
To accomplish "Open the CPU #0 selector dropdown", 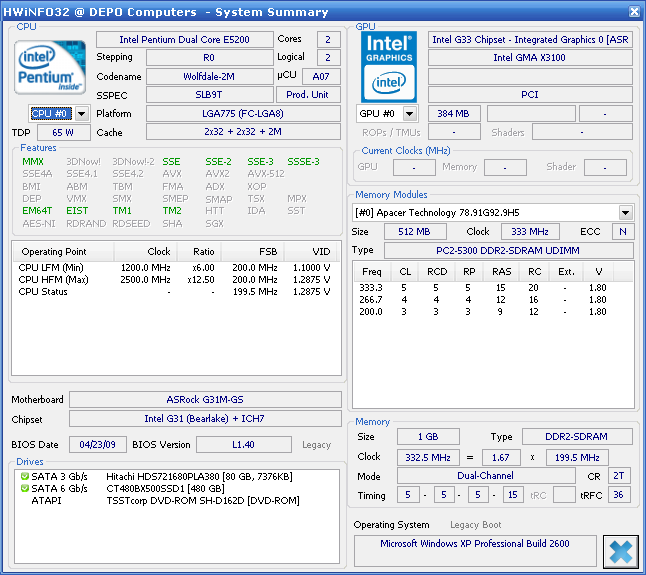I will (x=82, y=114).
